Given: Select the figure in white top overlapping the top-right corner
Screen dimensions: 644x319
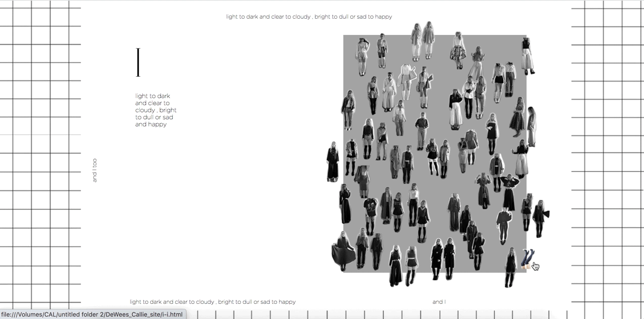Looking at the screenshot, I should click(527, 56).
